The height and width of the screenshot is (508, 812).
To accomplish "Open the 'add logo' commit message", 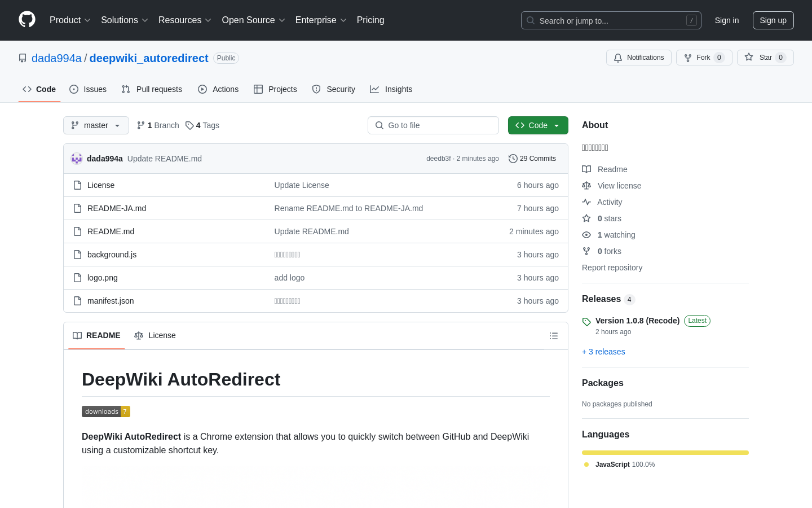I will click(289, 278).
